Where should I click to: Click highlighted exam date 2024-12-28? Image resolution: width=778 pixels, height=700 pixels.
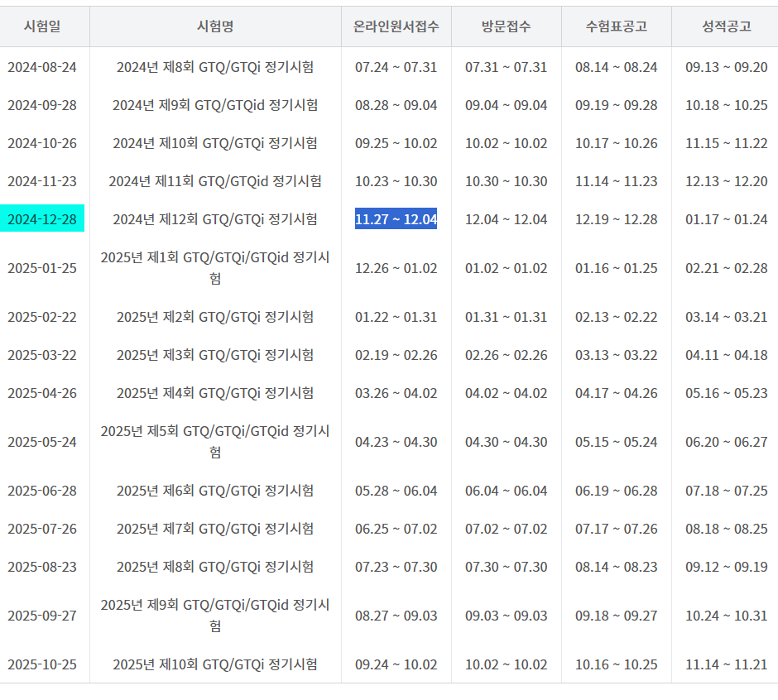point(42,218)
